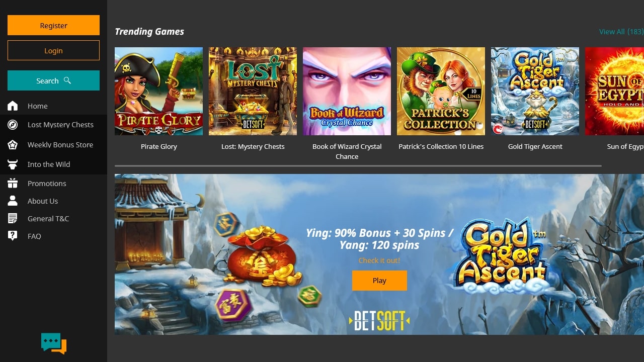Click the About Us person icon
644x362 pixels.
(13, 201)
